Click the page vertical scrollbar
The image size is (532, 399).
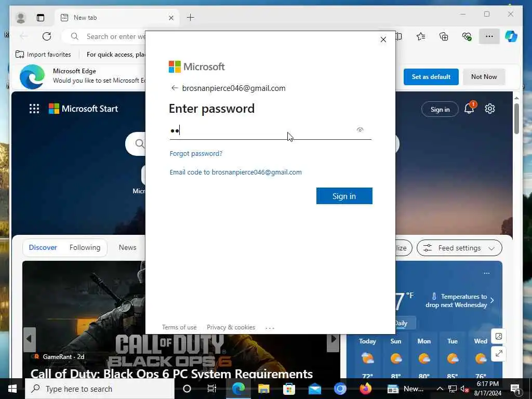click(516, 119)
